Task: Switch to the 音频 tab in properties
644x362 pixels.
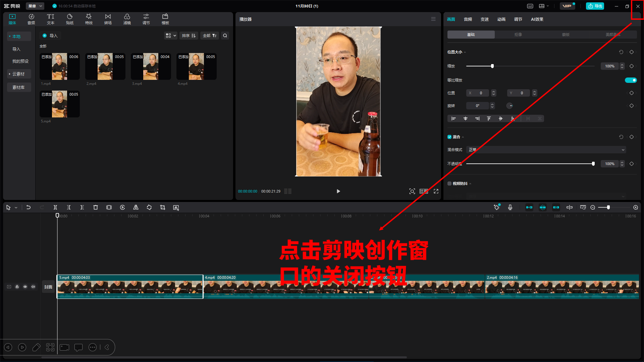Action: pyautogui.click(x=468, y=19)
